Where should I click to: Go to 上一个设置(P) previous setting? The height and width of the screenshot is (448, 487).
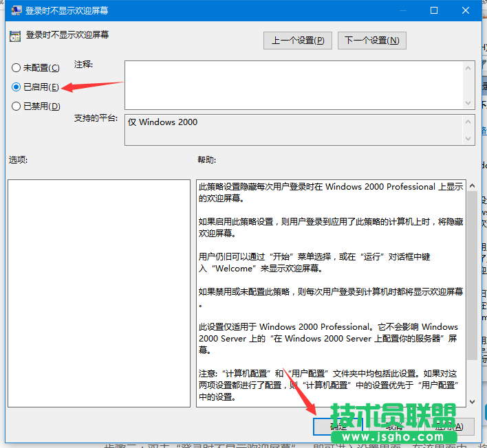pos(298,41)
